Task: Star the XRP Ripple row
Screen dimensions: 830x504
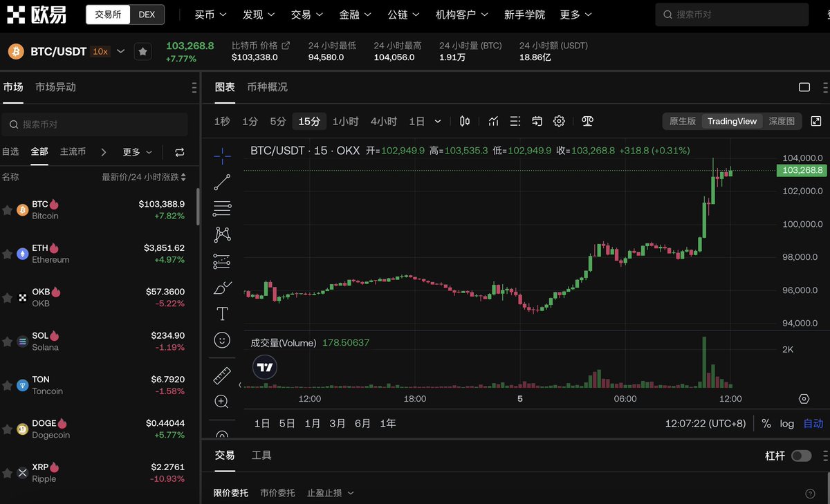Action: (x=7, y=473)
